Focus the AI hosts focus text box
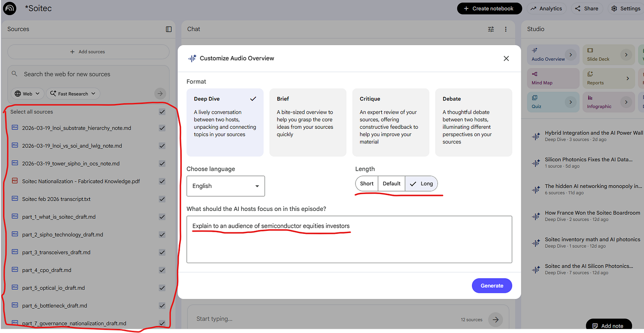 point(349,239)
